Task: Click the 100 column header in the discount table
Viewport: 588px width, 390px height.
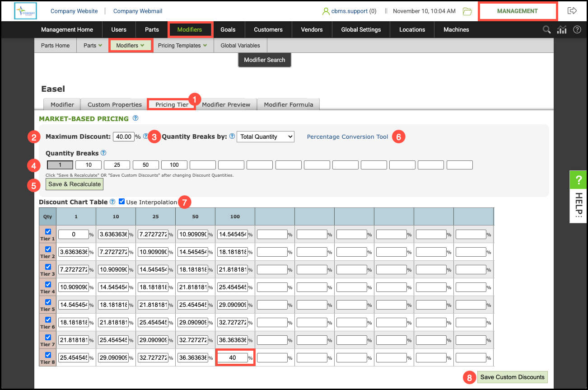Action: coord(235,217)
